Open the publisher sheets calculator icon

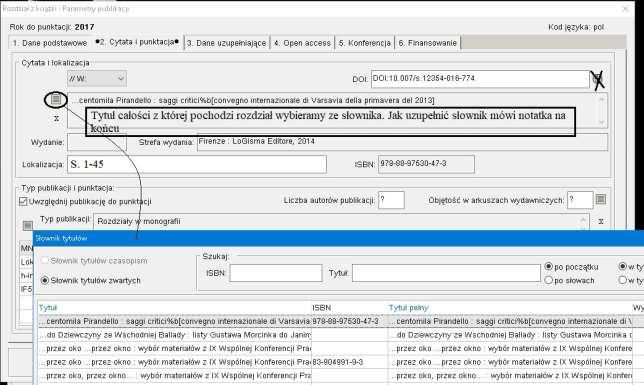coord(600,200)
